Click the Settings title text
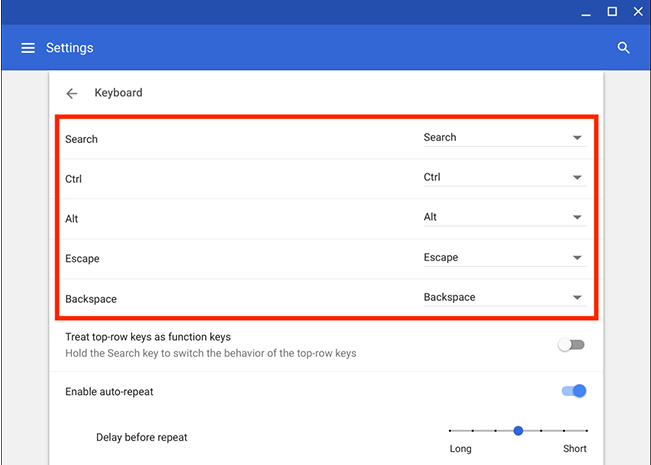Screen dimensions: 651x465 click(70, 48)
